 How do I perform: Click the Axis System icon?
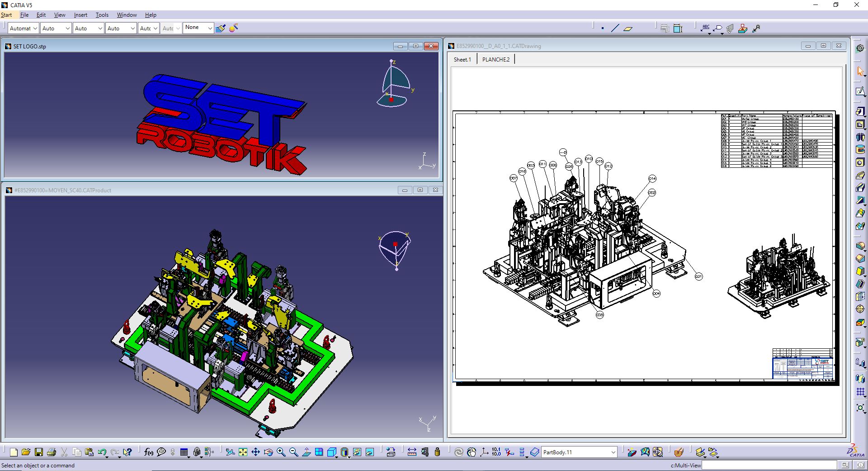tap(484, 452)
